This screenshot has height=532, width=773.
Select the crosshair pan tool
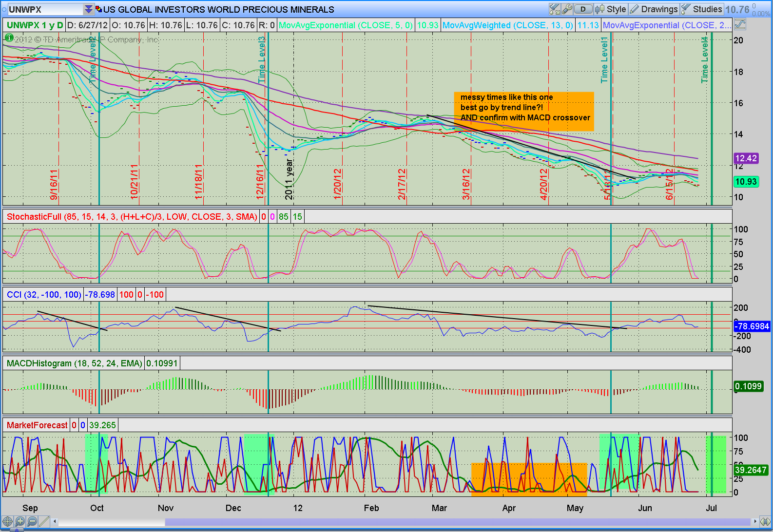click(7, 521)
